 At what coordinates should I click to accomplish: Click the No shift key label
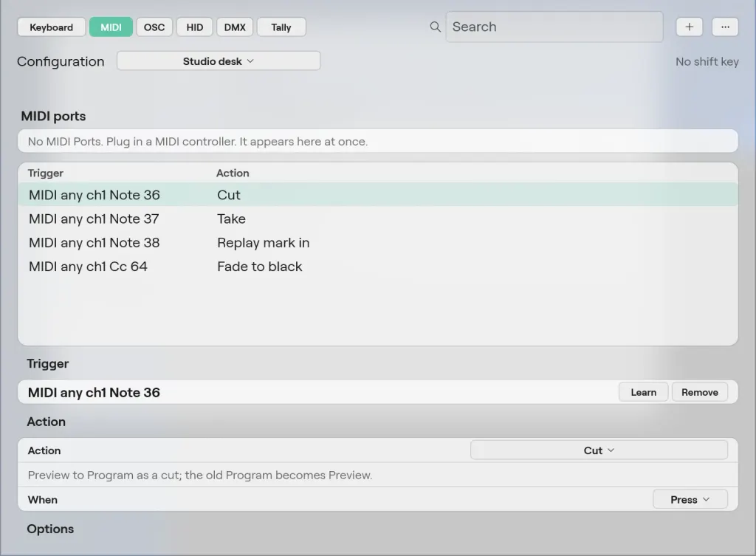(707, 62)
